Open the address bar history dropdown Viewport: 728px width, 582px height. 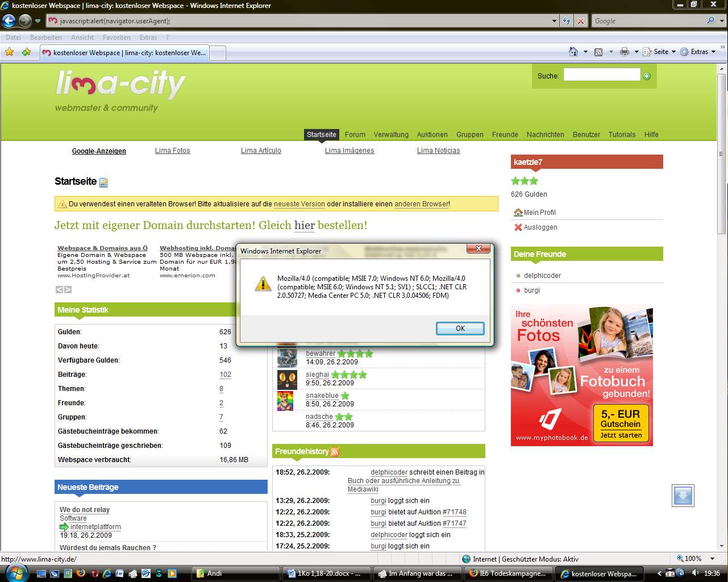pos(555,21)
